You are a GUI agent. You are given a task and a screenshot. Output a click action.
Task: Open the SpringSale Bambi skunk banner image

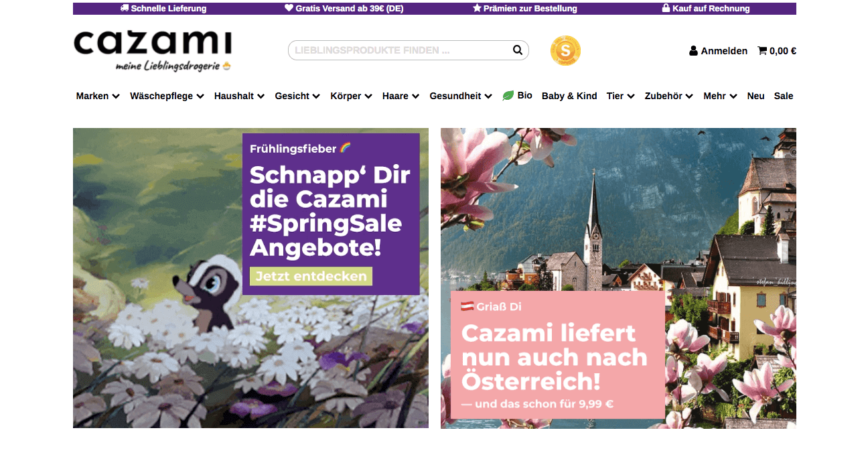click(x=250, y=278)
